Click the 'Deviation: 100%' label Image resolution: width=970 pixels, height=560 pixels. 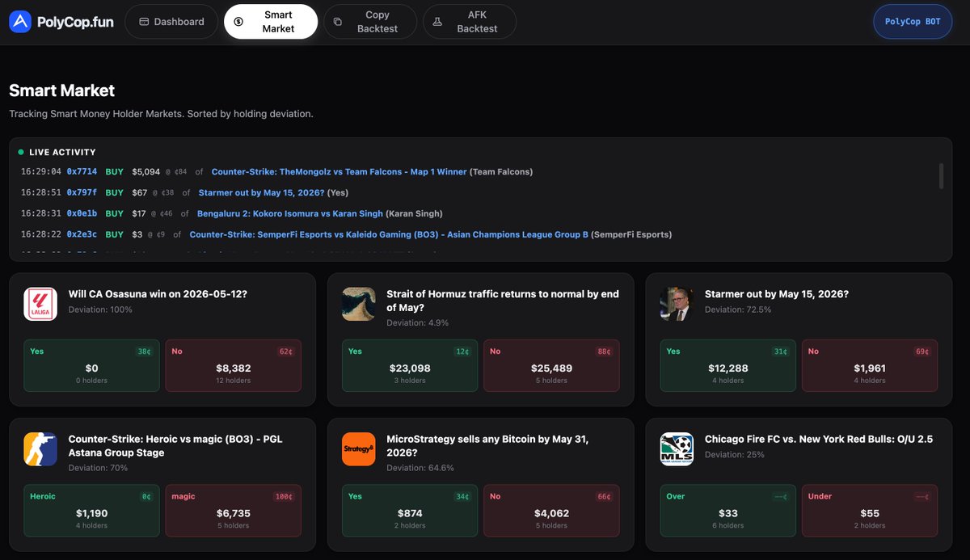(100, 309)
